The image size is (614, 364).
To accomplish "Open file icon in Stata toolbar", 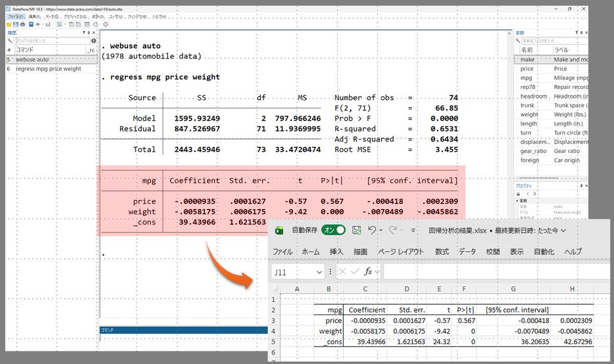I will click(x=9, y=25).
